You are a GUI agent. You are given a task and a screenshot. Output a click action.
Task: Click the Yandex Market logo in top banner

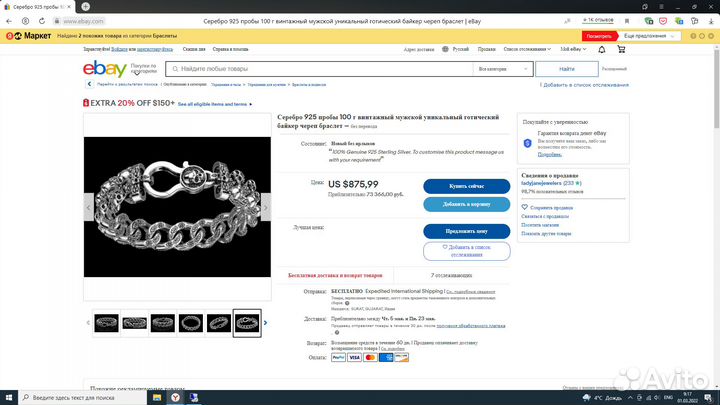coord(29,35)
